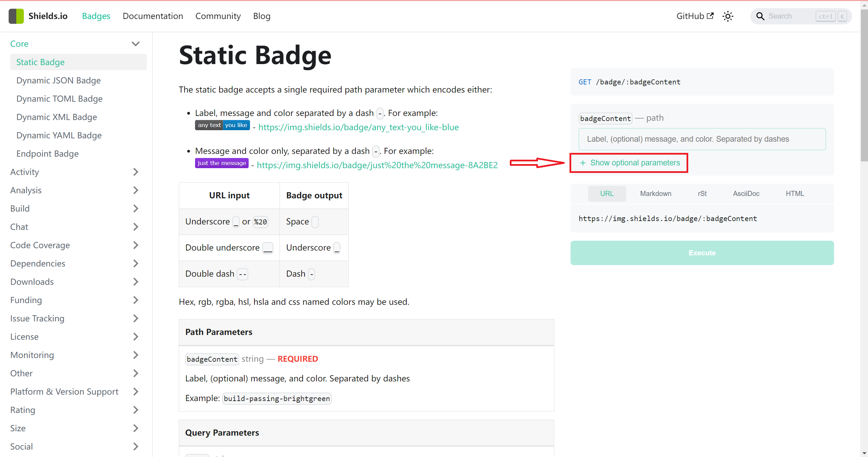Click the just the message badge image

click(222, 163)
